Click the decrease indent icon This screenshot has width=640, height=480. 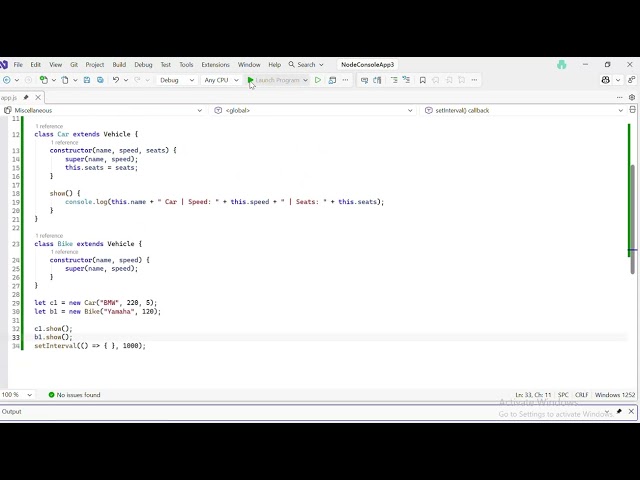[x=394, y=80]
